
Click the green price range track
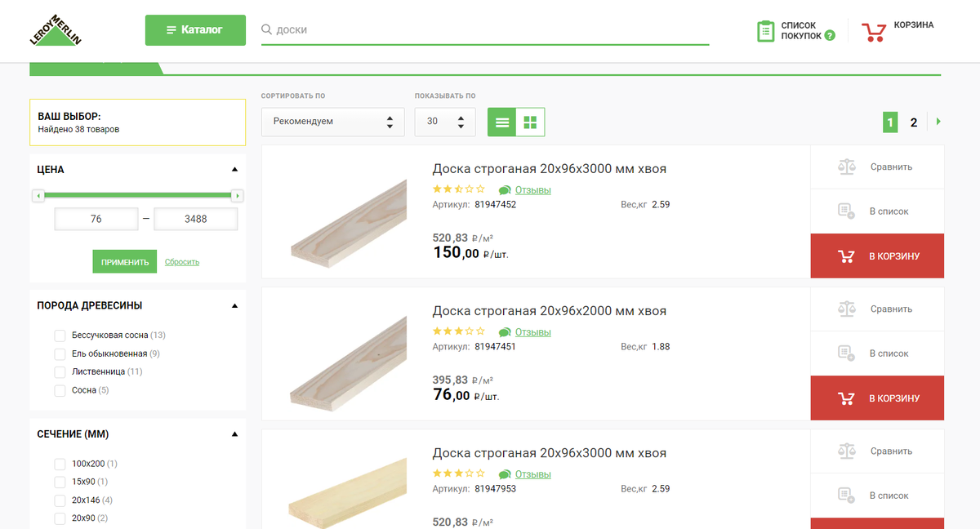(x=137, y=195)
